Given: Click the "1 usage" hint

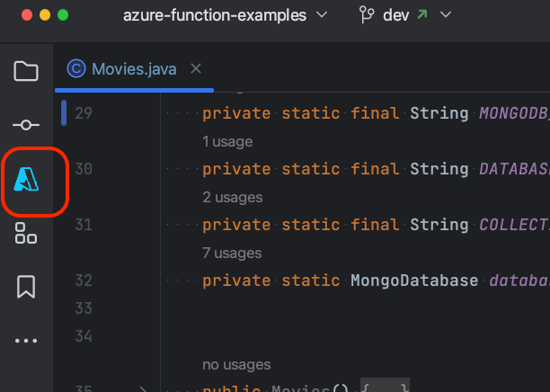Looking at the screenshot, I should [227, 141].
